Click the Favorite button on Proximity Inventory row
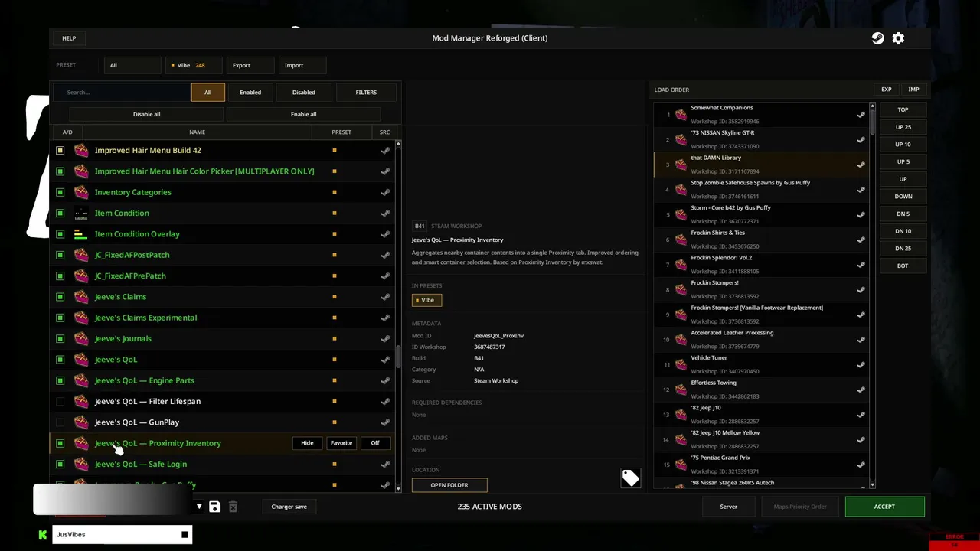This screenshot has width=980, height=551. (341, 443)
